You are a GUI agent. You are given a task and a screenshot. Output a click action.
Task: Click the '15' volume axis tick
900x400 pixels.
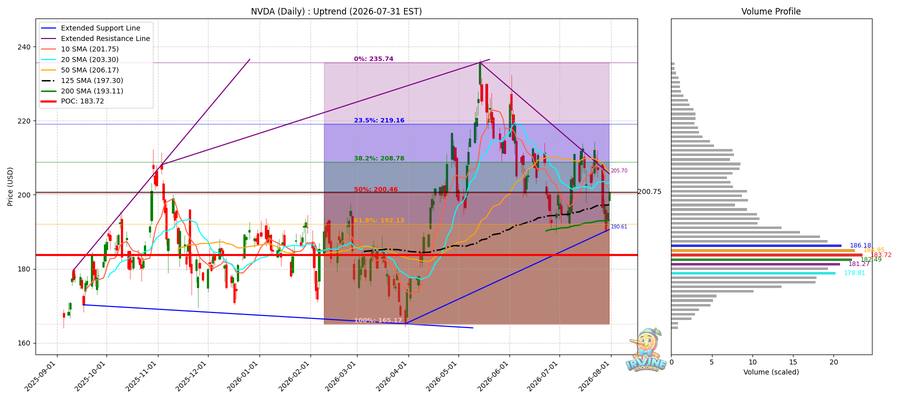point(793,362)
